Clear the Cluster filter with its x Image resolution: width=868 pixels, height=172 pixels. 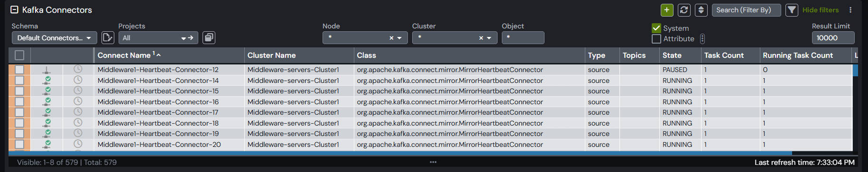point(481,38)
